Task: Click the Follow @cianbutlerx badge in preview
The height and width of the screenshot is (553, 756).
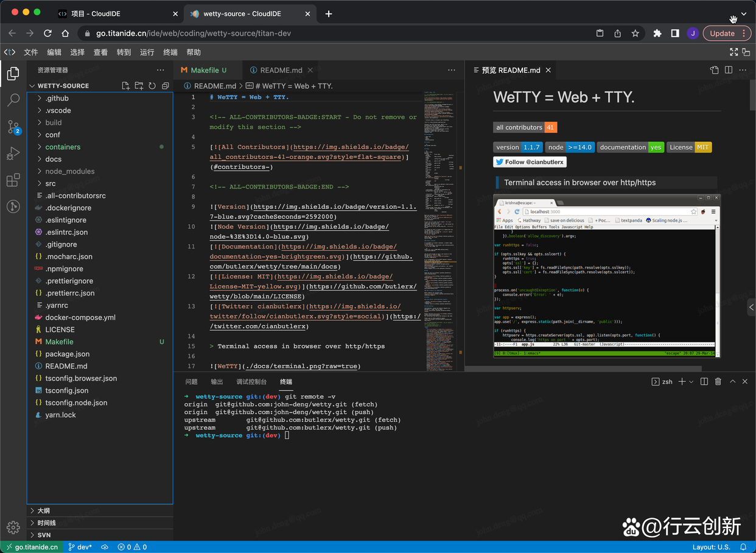Action: click(530, 161)
